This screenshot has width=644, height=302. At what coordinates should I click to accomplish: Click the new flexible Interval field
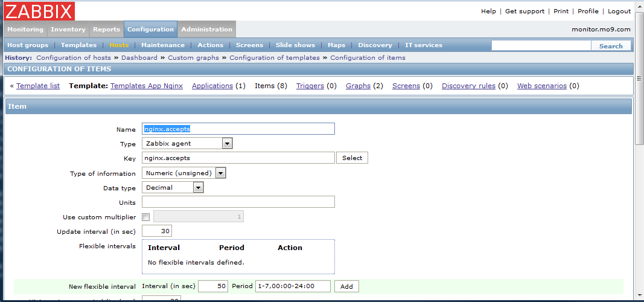[x=212, y=286]
